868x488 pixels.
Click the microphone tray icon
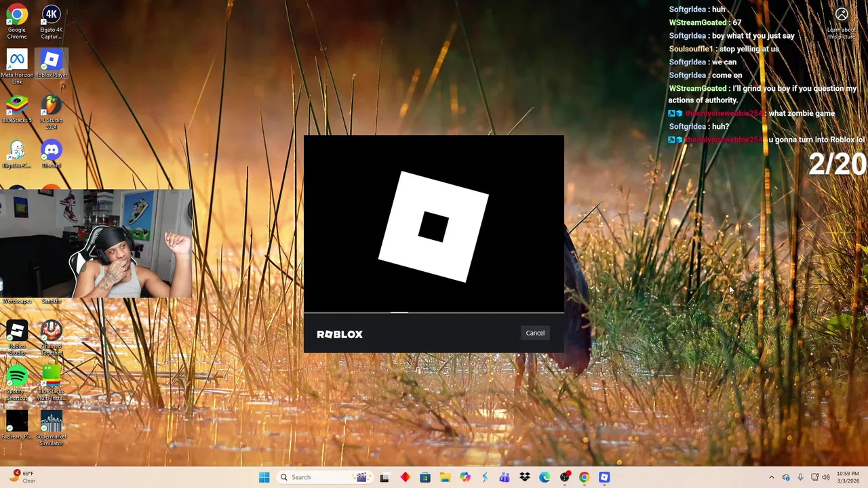point(800,477)
